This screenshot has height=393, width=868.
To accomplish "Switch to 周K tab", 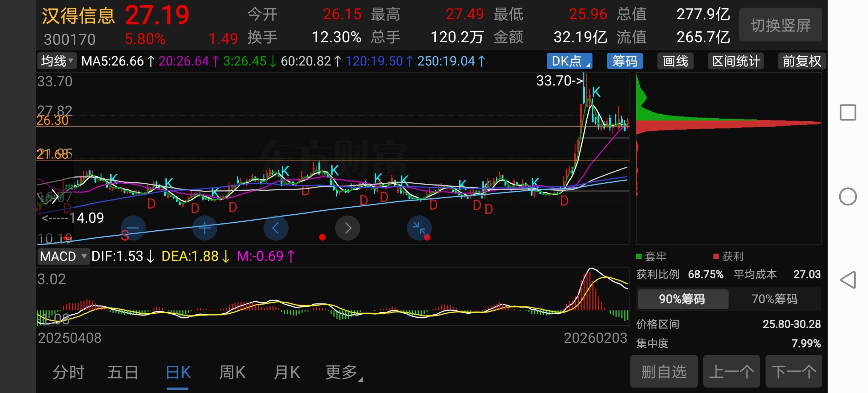I will pyautogui.click(x=232, y=373).
